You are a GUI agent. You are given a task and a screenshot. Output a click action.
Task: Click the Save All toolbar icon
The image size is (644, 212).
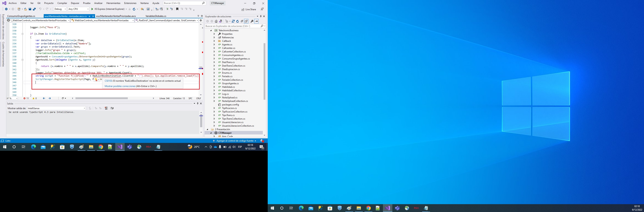tap(34, 9)
